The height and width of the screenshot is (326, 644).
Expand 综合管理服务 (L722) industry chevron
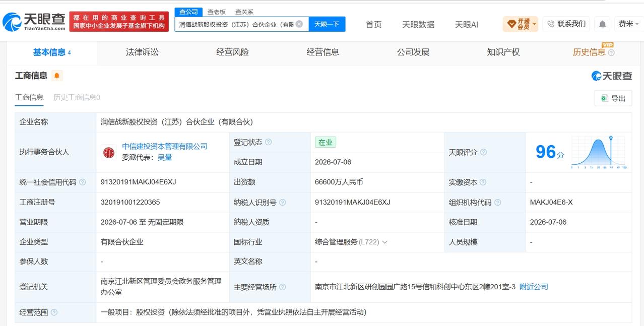point(385,242)
